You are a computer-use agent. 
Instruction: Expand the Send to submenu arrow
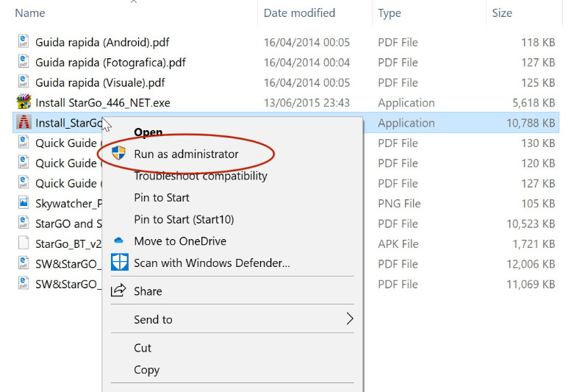[350, 319]
